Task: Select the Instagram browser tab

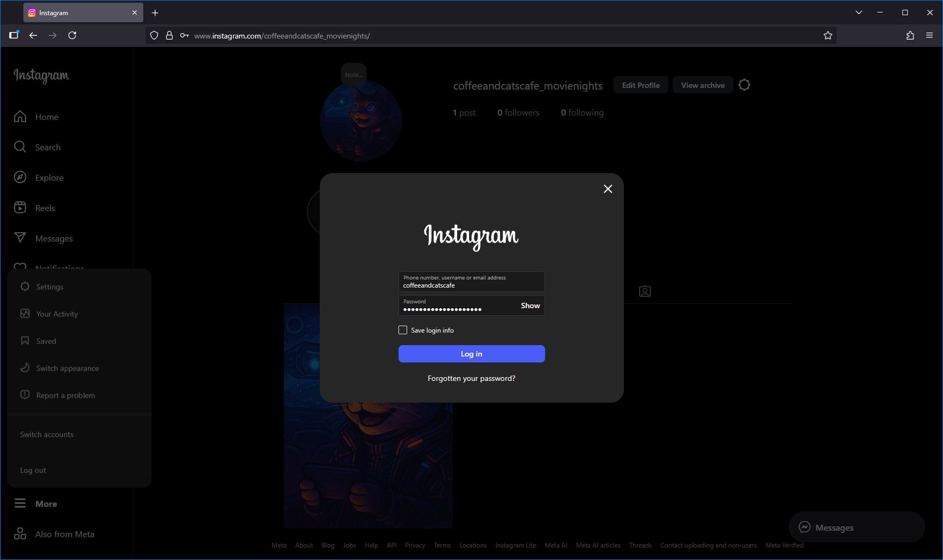Action: point(76,12)
